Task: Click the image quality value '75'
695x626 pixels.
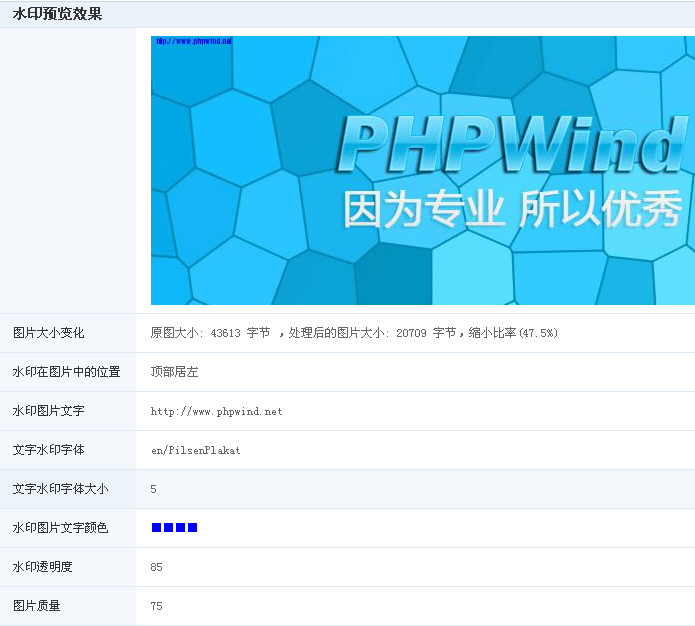Action: click(156, 606)
